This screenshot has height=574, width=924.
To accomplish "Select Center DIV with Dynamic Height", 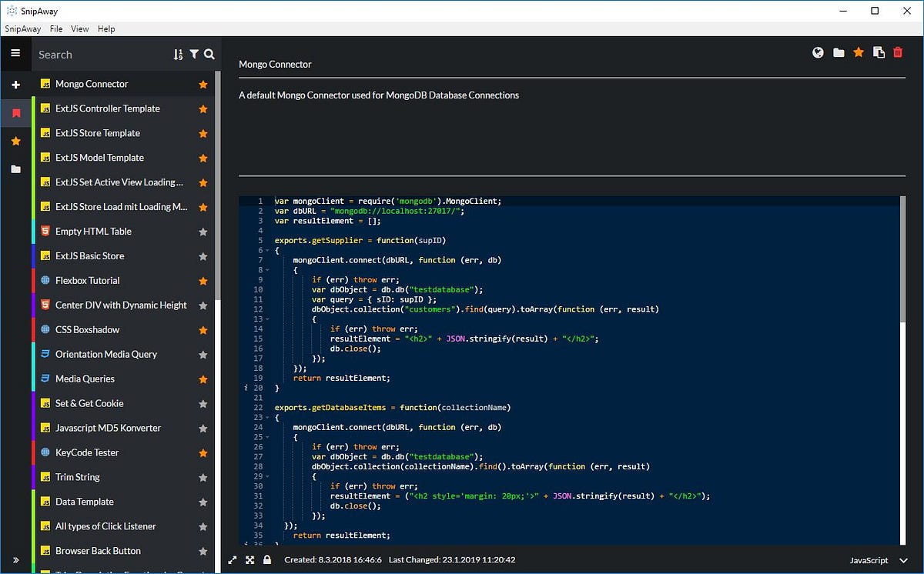I will [123, 305].
